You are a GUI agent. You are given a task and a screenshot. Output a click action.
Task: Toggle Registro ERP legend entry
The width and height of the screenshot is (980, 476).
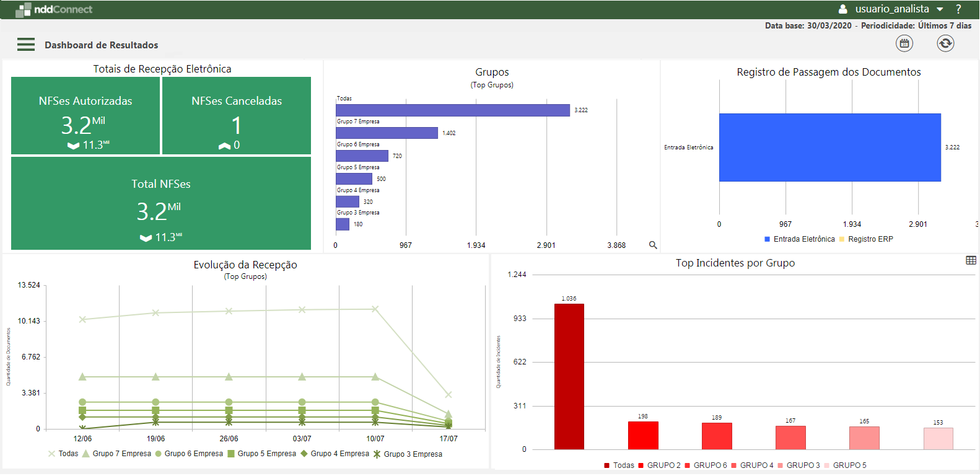pos(866,239)
